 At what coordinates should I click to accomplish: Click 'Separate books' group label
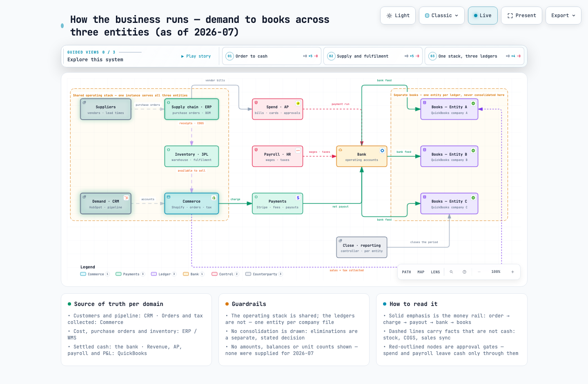449,95
